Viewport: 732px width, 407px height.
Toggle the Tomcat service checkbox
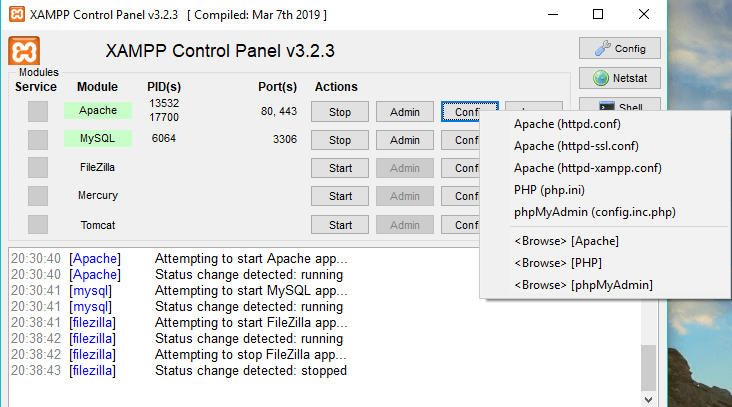coord(38,224)
